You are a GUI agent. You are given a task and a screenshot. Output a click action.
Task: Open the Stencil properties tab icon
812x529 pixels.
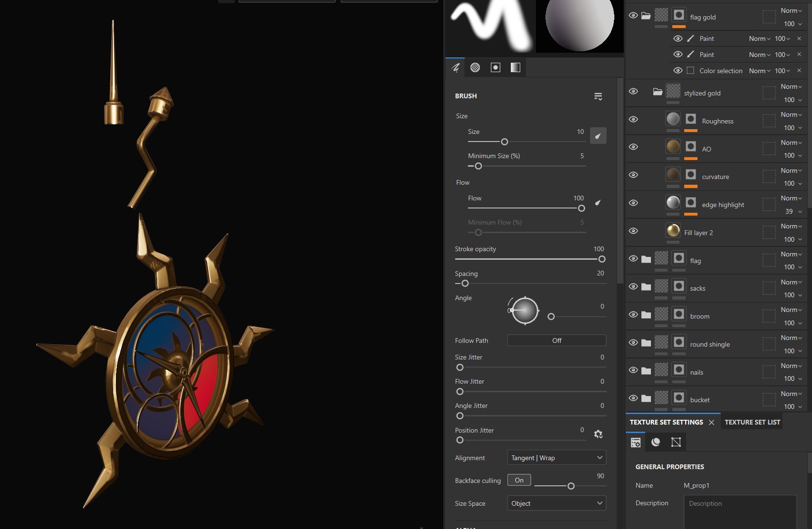point(496,67)
